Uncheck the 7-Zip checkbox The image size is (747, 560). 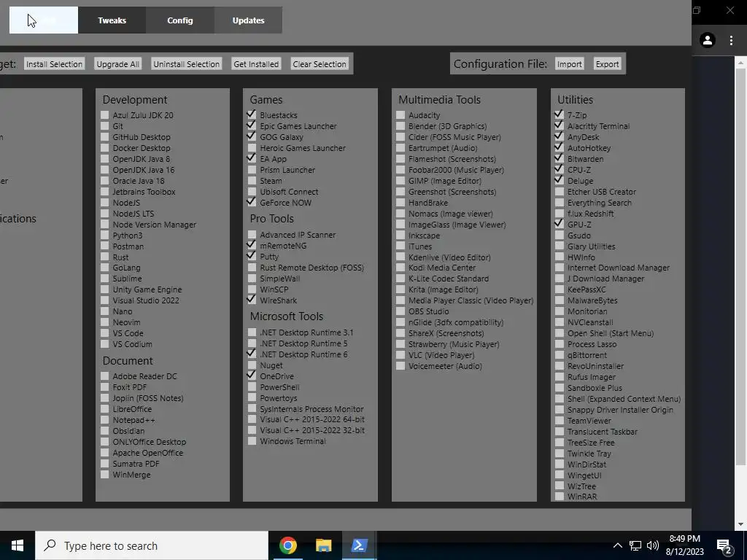tap(560, 114)
